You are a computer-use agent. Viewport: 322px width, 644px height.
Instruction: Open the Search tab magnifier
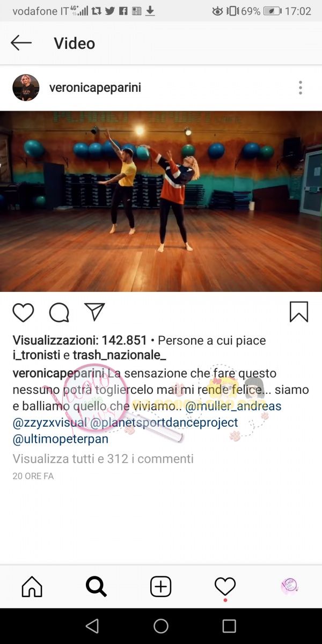tap(97, 587)
